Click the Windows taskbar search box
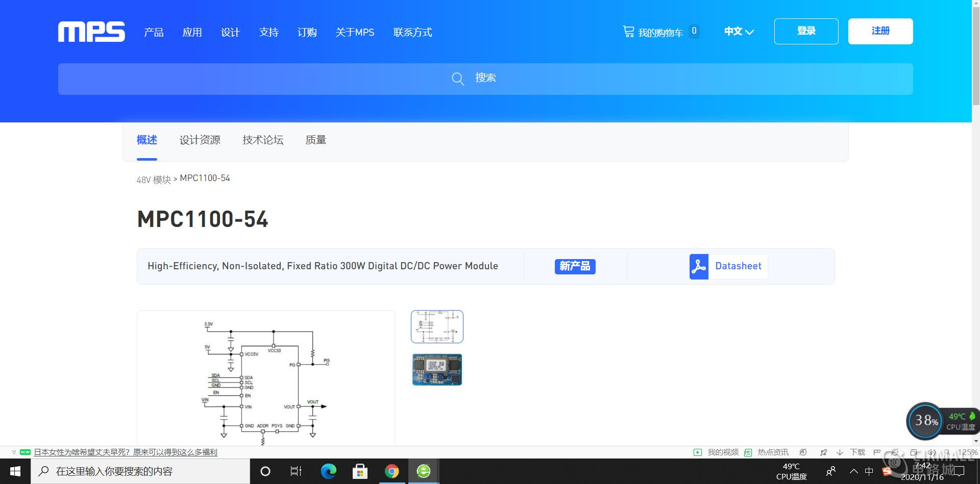980x484 pixels. (140, 471)
